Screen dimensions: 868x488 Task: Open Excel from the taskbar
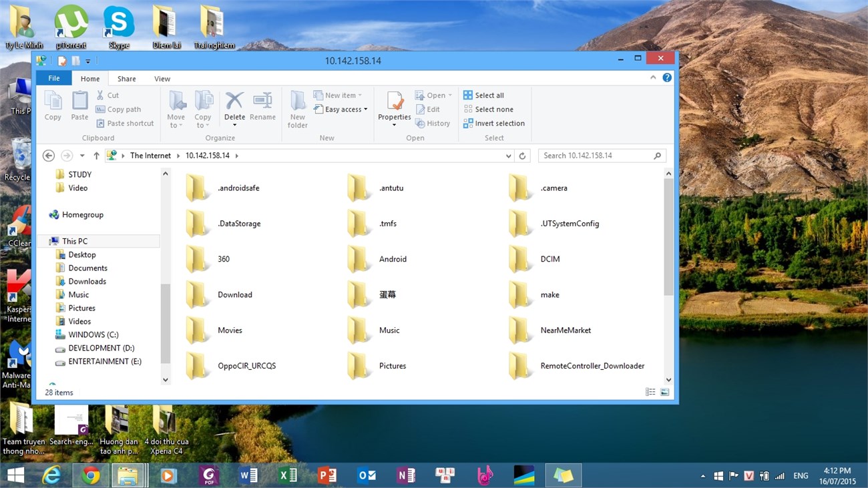click(288, 475)
